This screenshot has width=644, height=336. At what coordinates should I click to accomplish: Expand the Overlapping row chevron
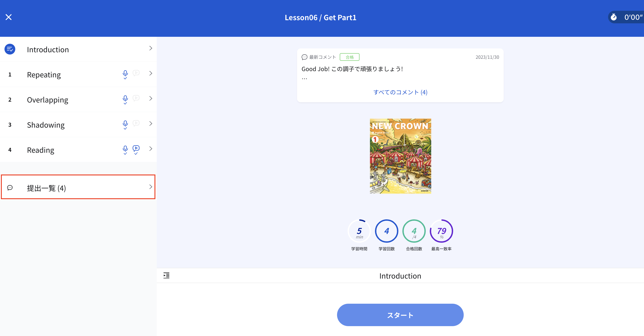click(x=150, y=98)
